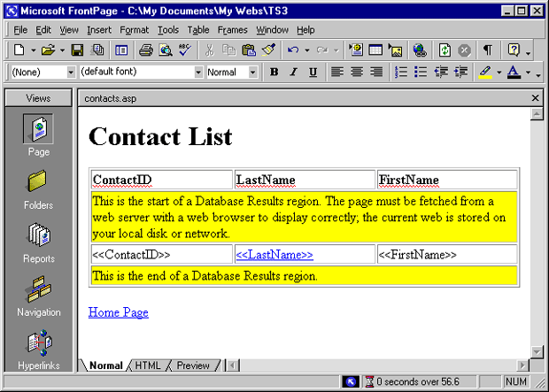
Task: Select Folders view in Views bar
Action: [x=38, y=190]
